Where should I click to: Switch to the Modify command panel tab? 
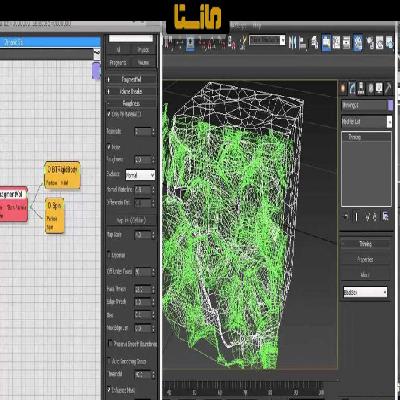[352, 88]
